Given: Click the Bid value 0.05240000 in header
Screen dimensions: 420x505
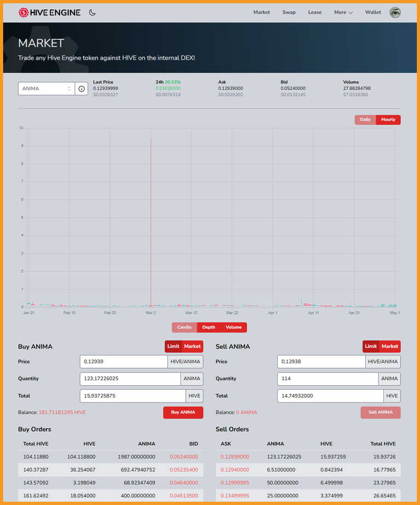Looking at the screenshot, I should click(x=293, y=88).
